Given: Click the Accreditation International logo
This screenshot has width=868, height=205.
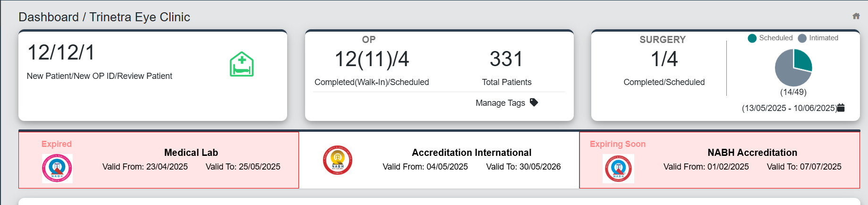Looking at the screenshot, I should pyautogui.click(x=338, y=160).
